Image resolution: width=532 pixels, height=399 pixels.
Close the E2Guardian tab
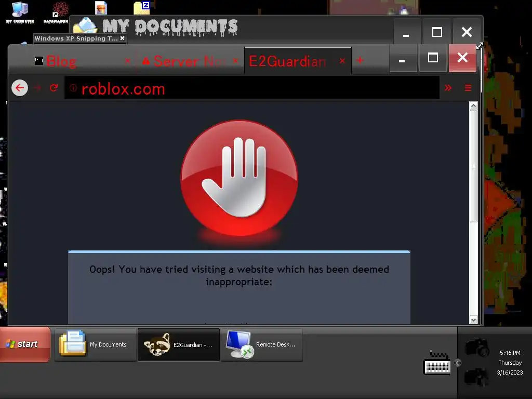pyautogui.click(x=342, y=61)
